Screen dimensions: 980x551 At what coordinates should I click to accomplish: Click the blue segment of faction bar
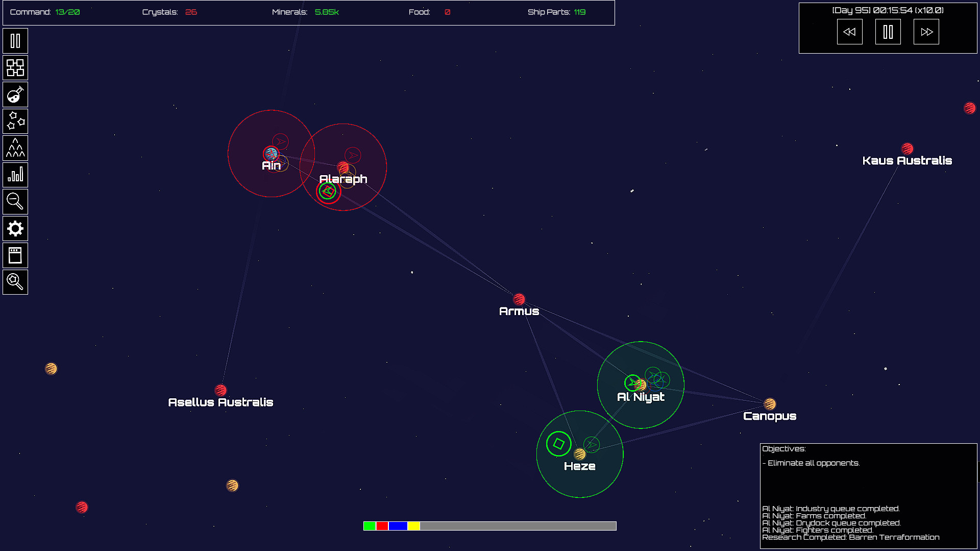point(398,526)
